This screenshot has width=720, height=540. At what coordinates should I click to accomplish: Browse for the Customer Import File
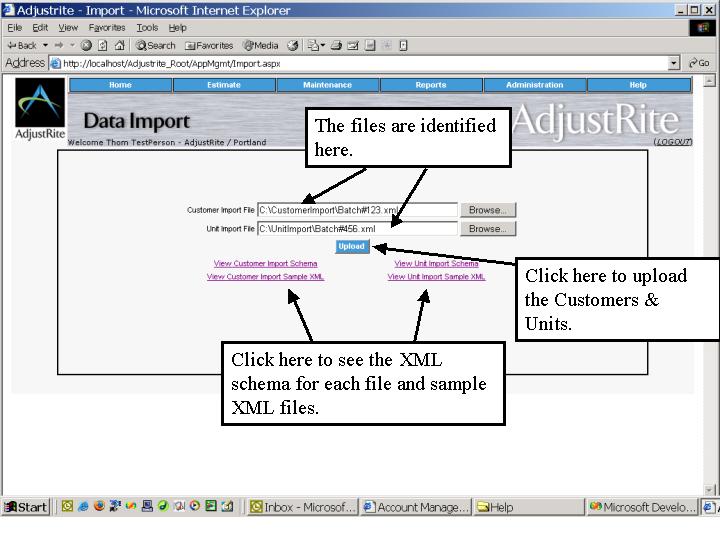point(488,210)
